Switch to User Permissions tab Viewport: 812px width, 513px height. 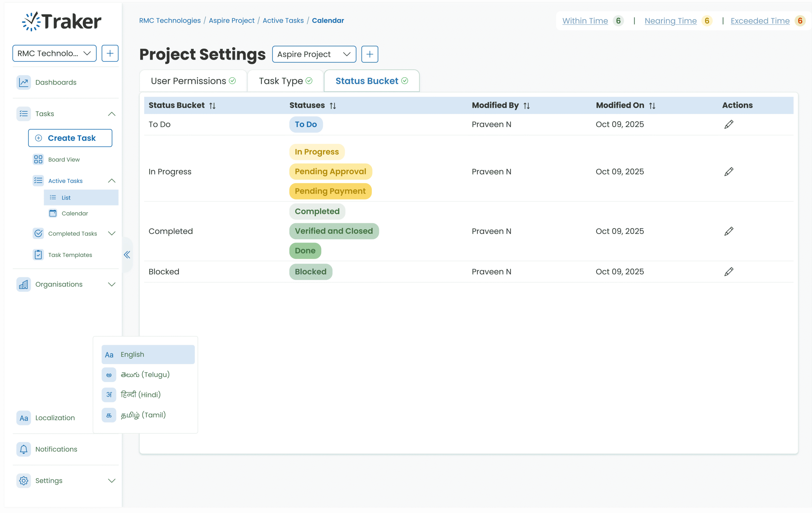pyautogui.click(x=193, y=81)
